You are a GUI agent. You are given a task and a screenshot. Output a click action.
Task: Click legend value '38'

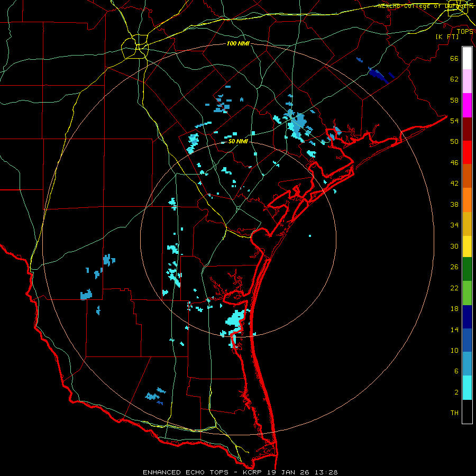(x=454, y=204)
